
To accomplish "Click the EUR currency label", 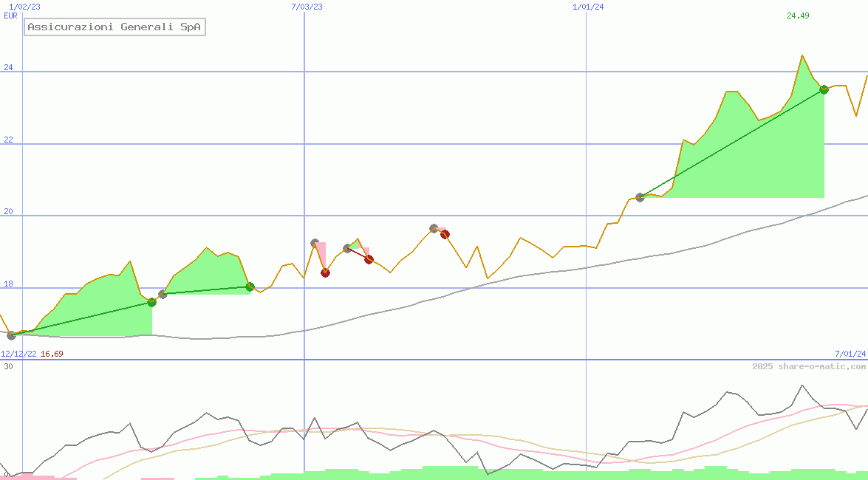I will (x=10, y=16).
